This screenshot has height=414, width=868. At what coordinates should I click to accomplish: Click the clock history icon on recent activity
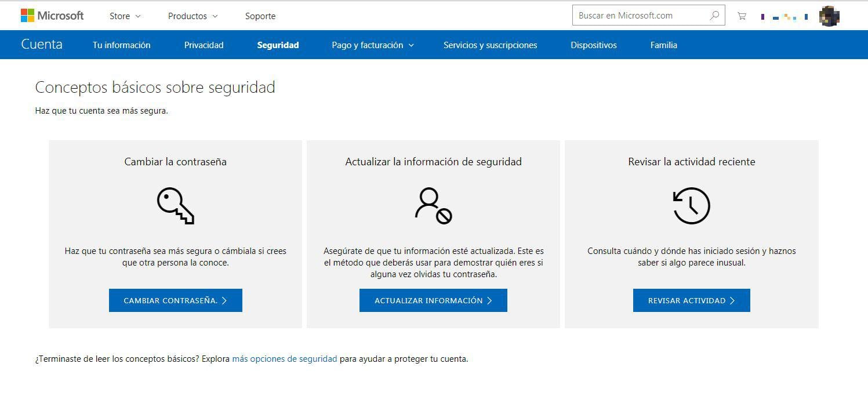691,205
